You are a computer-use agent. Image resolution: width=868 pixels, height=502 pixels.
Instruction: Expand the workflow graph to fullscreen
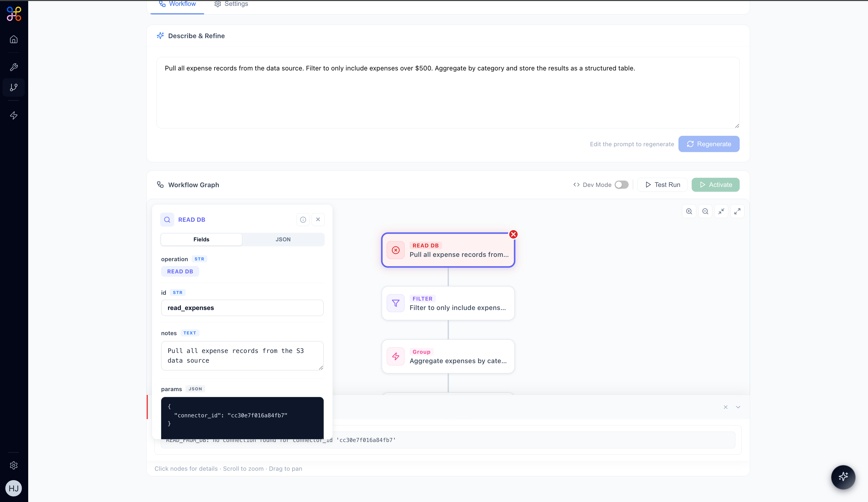point(737,211)
